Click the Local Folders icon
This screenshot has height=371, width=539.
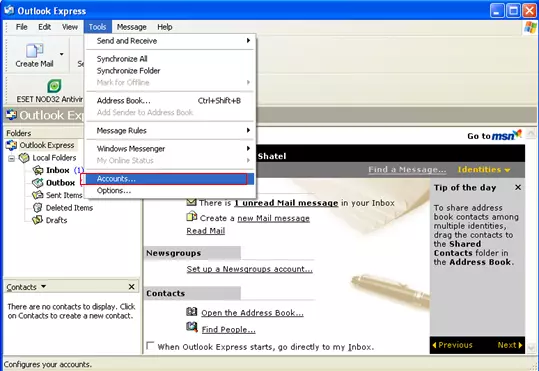tap(24, 158)
